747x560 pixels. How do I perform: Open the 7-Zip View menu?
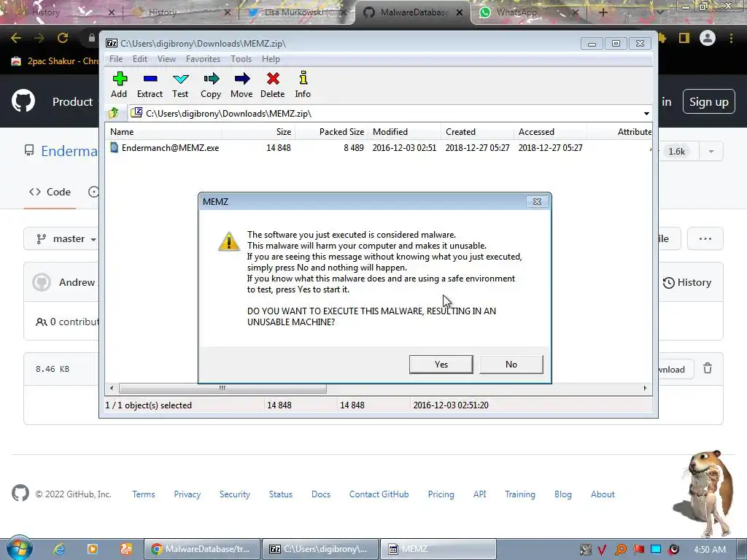[166, 59]
